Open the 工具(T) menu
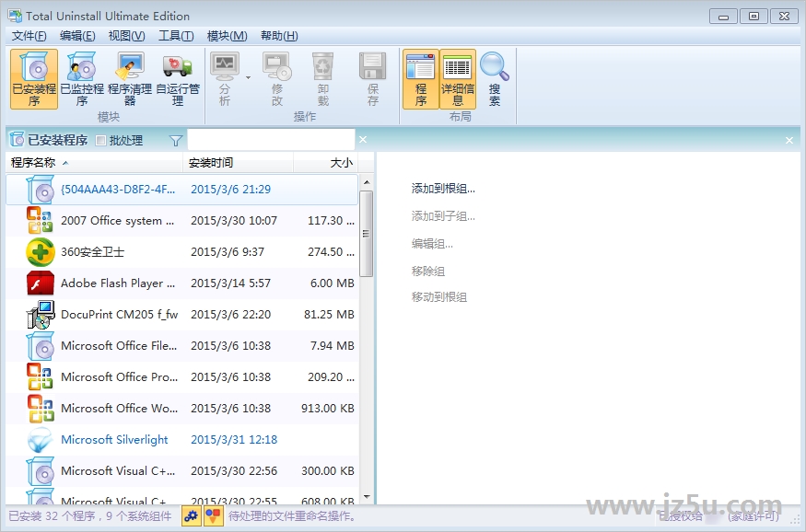This screenshot has width=806, height=532. pos(176,35)
